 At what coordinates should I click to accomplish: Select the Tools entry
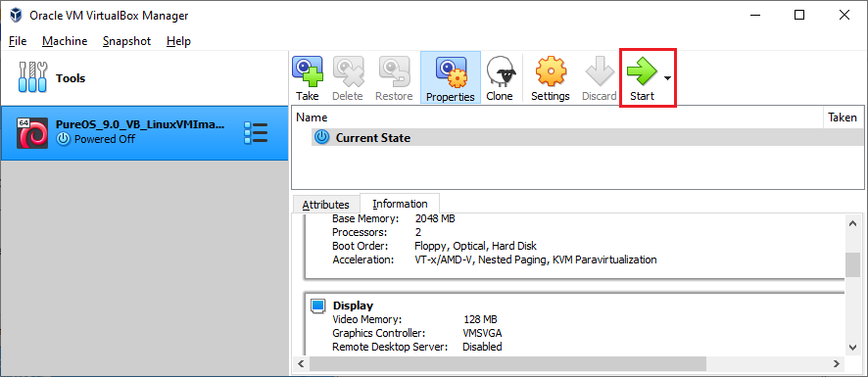pyautogui.click(x=144, y=78)
